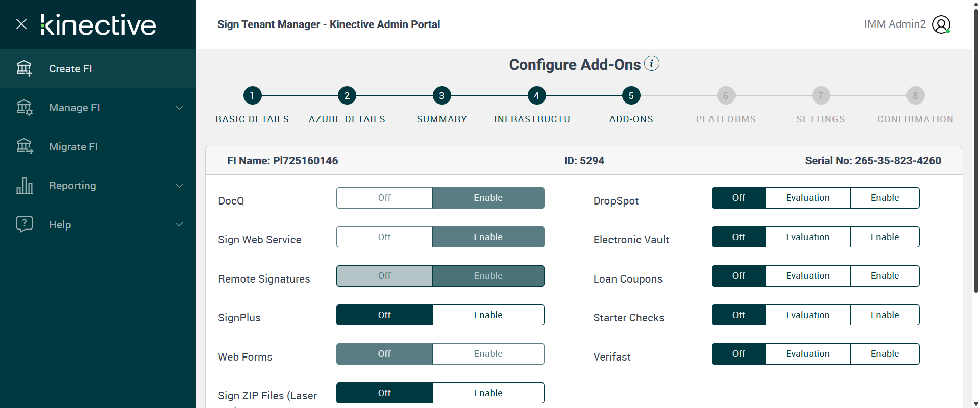
Task: Set Verifast to Off
Action: (739, 354)
